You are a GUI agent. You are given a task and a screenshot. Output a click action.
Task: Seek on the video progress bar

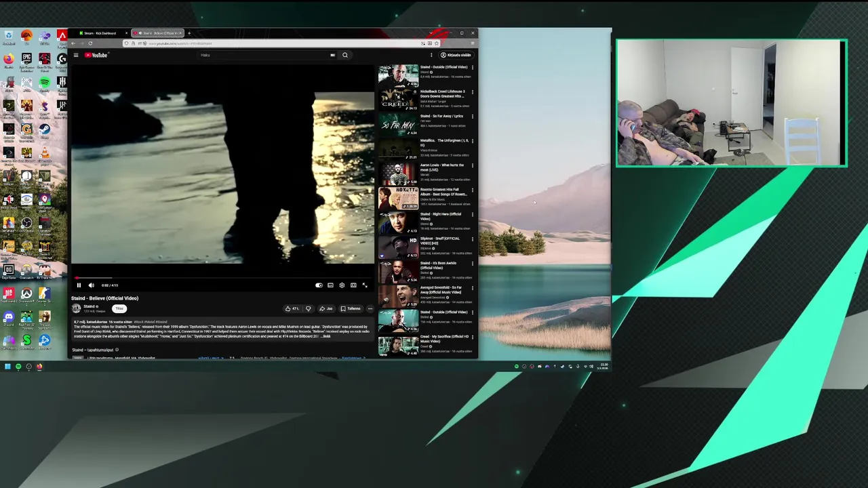[222, 278]
